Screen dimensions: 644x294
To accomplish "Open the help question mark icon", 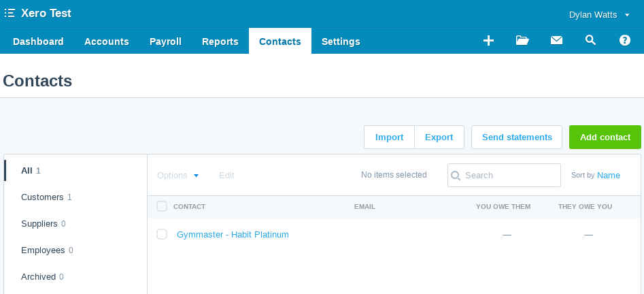I will tap(625, 40).
